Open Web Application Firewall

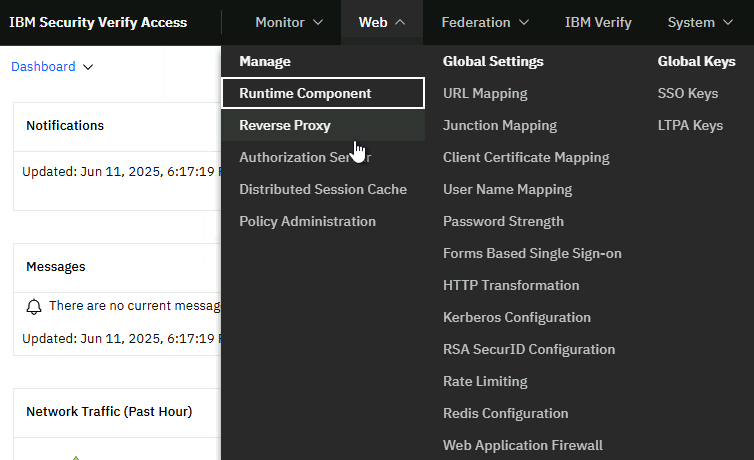tap(522, 445)
